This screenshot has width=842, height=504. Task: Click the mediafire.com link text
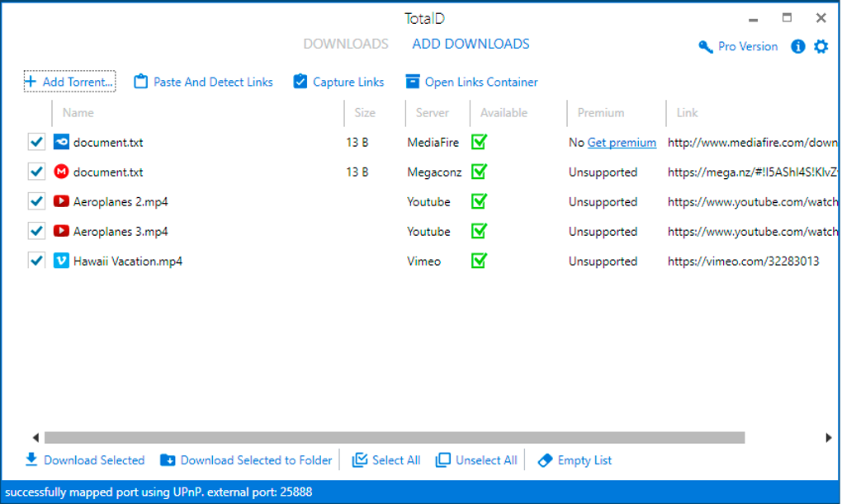coord(752,142)
